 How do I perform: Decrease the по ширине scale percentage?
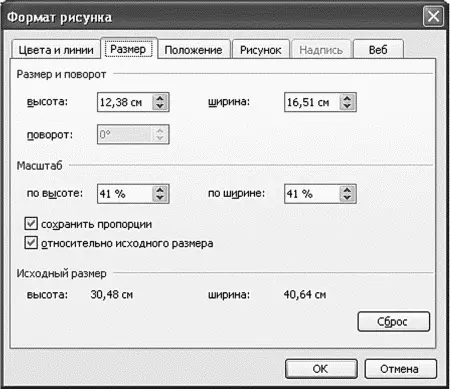347,197
